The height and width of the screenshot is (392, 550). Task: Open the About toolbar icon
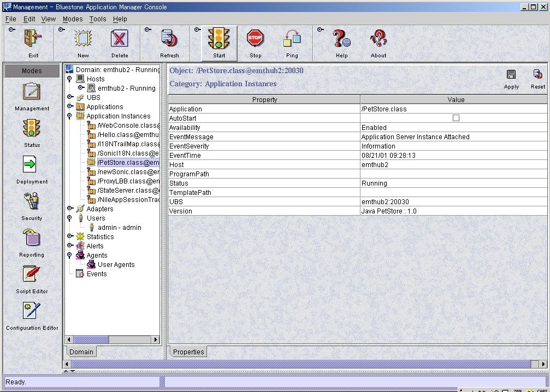pos(379,38)
